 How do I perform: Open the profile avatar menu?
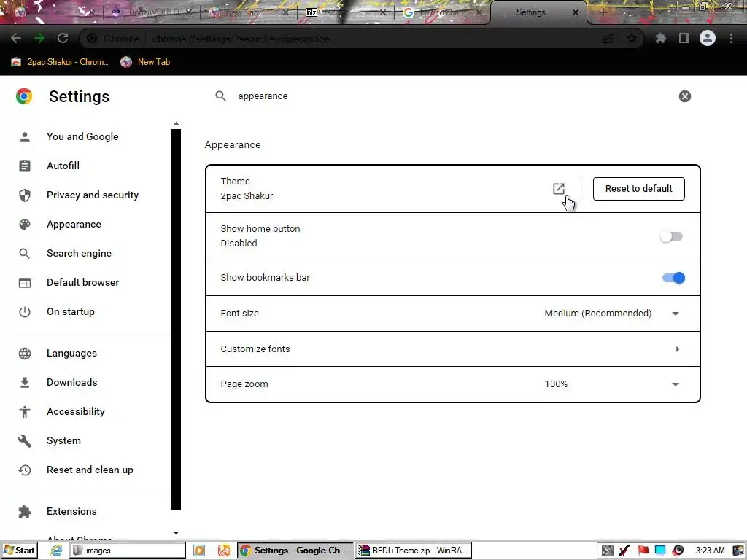point(708,38)
